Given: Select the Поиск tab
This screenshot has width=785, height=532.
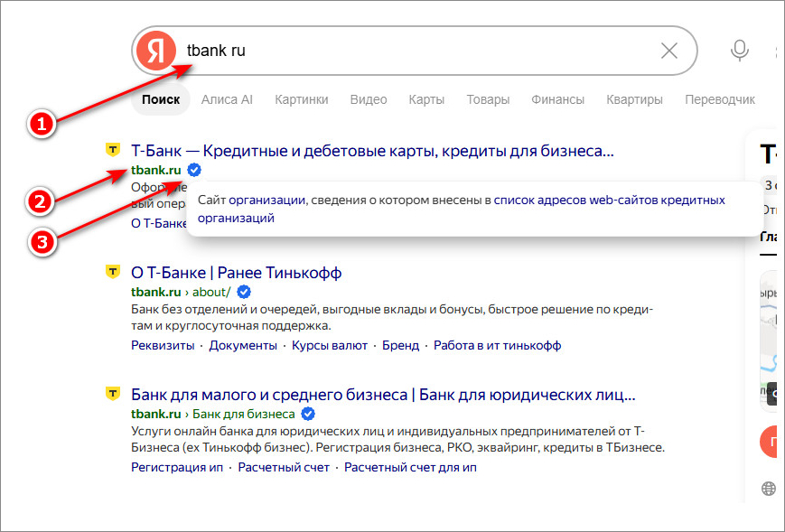Looking at the screenshot, I should [161, 99].
